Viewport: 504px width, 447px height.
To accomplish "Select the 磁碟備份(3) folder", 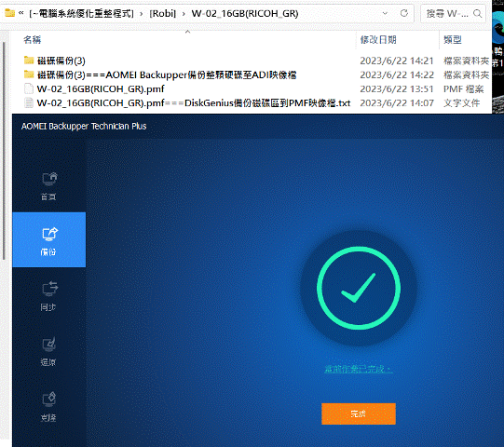I will [61, 61].
